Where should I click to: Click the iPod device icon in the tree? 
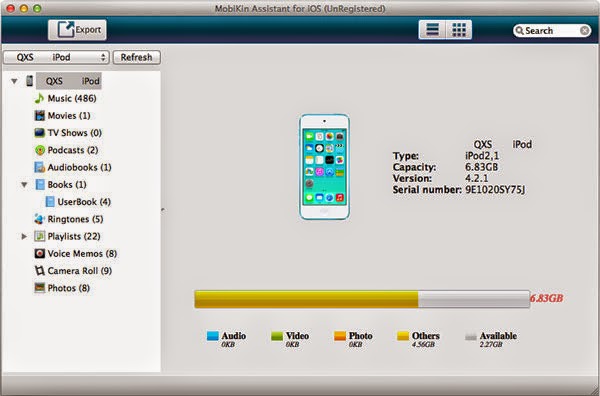click(29, 81)
